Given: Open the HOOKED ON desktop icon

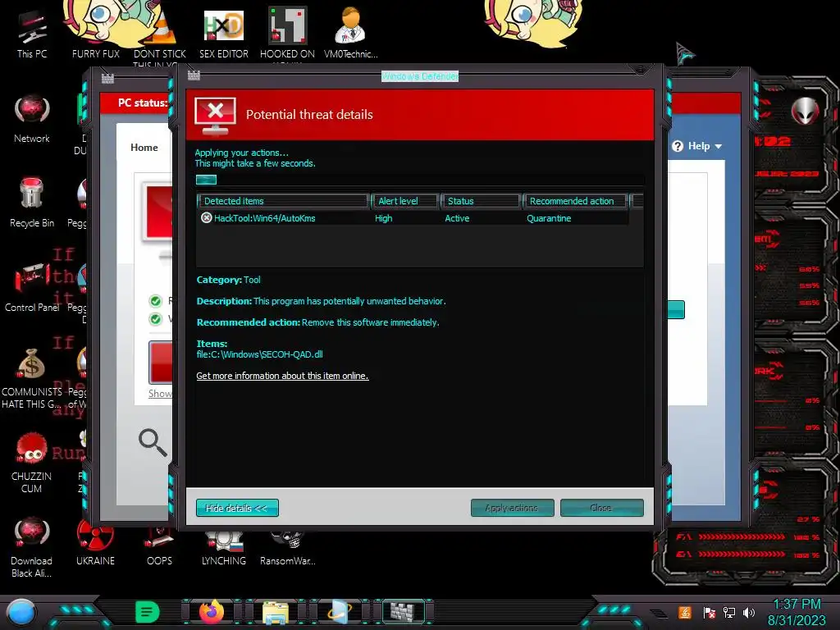Looking at the screenshot, I should tap(287, 34).
